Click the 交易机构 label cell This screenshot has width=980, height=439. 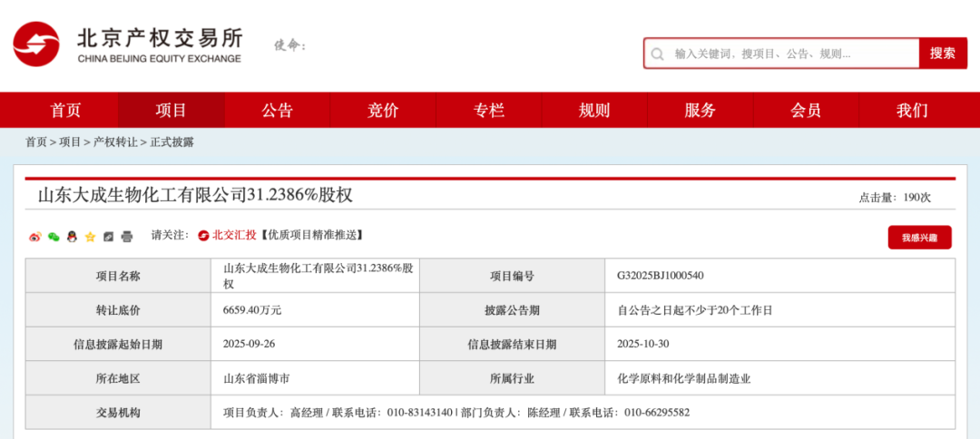(x=118, y=412)
